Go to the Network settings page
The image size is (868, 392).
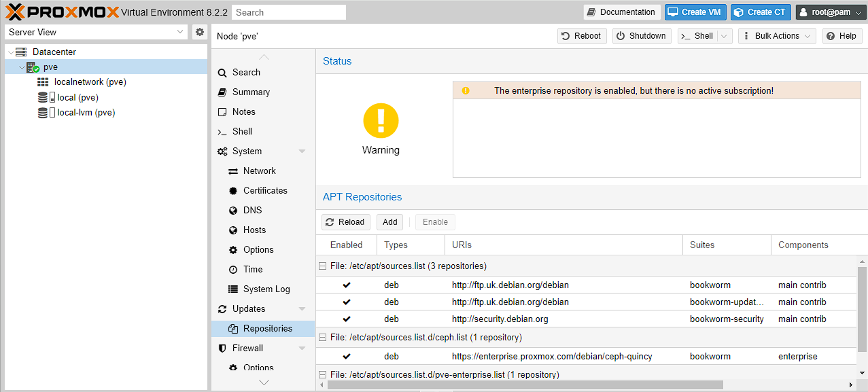(259, 171)
